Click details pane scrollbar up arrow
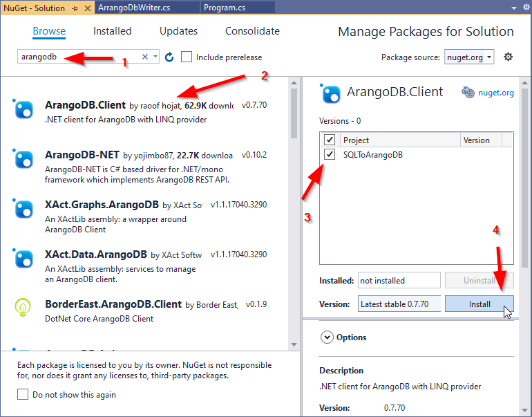532x417 pixels. tap(524, 82)
